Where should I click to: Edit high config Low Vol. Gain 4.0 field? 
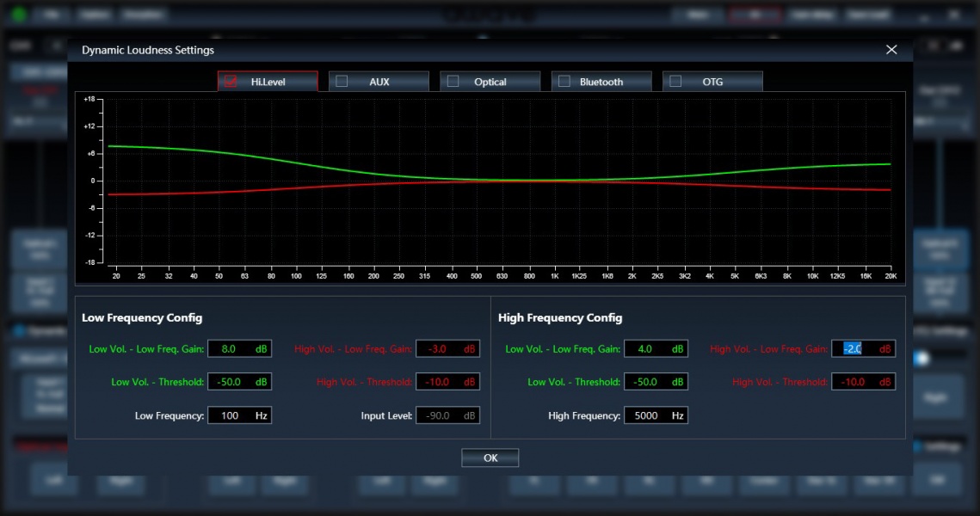(x=656, y=348)
